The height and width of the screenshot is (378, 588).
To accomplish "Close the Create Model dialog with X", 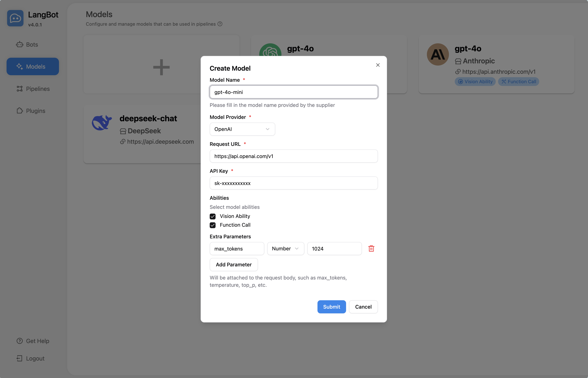I will (378, 65).
